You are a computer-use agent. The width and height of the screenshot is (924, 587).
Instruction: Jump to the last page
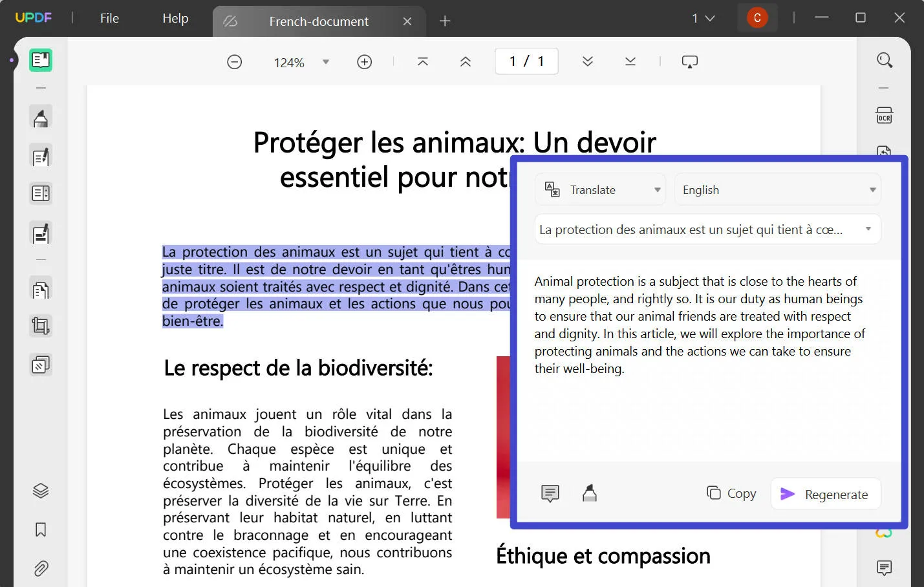(x=630, y=61)
